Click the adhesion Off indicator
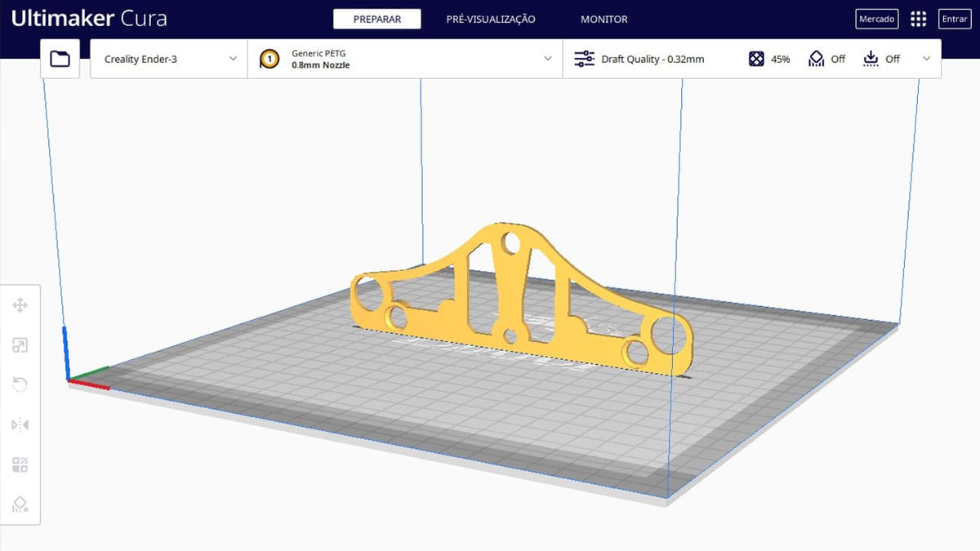This screenshot has width=980, height=551. click(x=881, y=59)
